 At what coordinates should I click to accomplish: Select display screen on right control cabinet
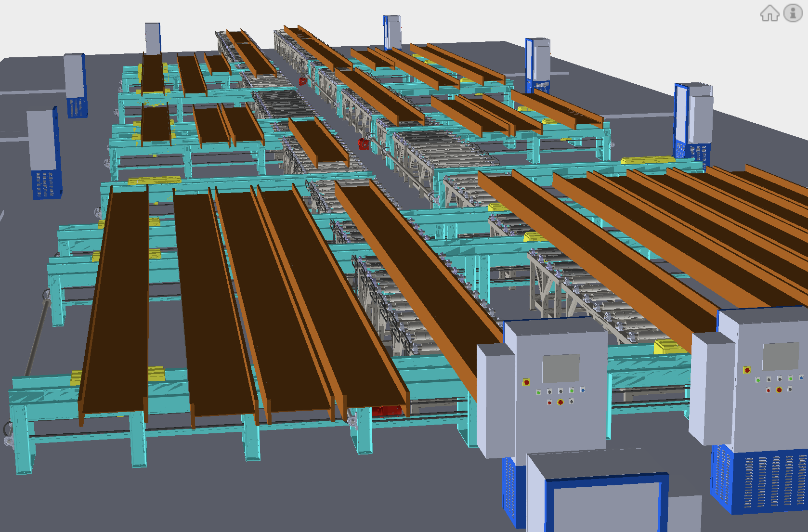tap(781, 356)
